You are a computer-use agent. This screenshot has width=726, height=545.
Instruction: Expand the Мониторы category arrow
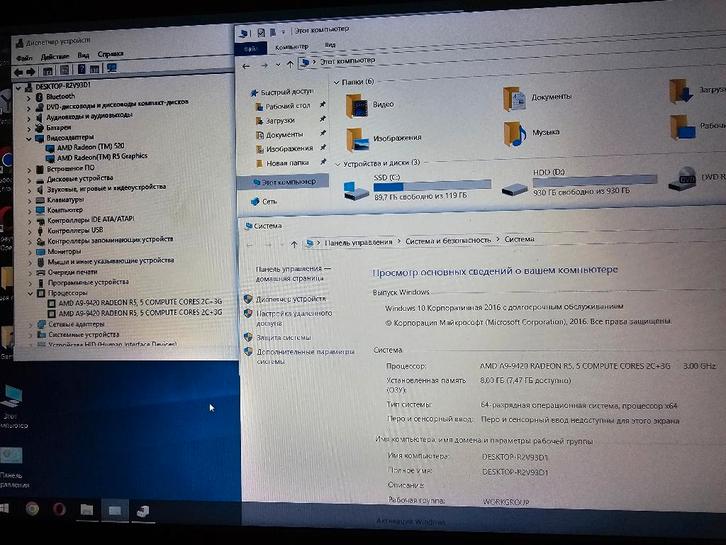pyautogui.click(x=30, y=252)
